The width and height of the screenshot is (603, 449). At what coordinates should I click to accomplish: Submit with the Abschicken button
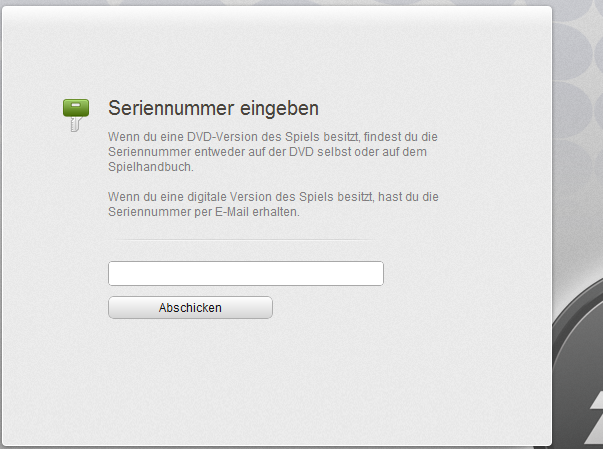click(x=190, y=308)
